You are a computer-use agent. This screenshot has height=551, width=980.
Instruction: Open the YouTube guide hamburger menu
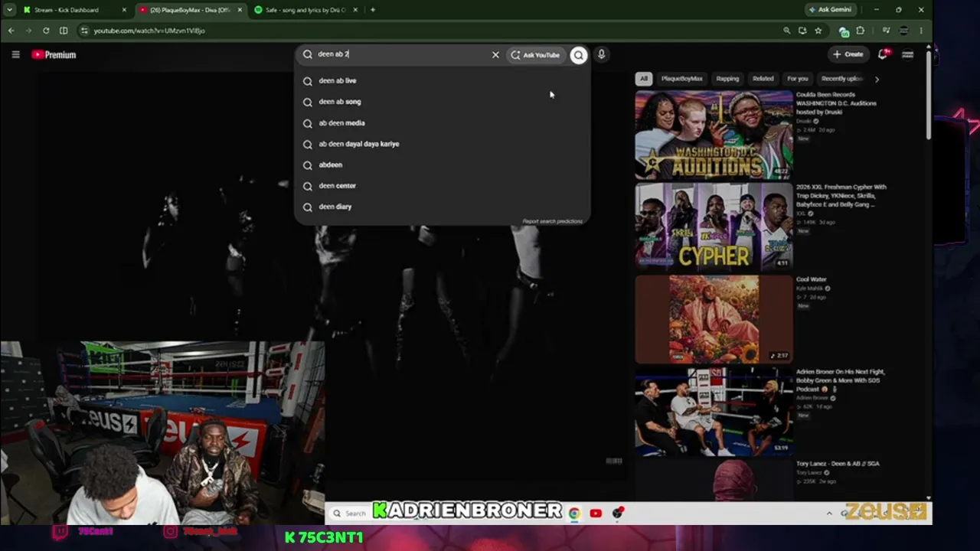coord(15,54)
